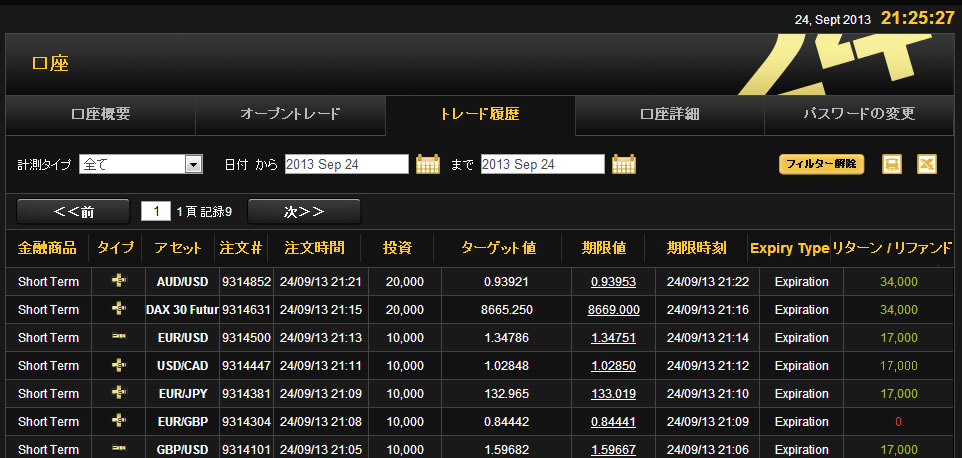962x458 pixels.
Task: Click the 口座 page heading
Action: click(x=50, y=64)
